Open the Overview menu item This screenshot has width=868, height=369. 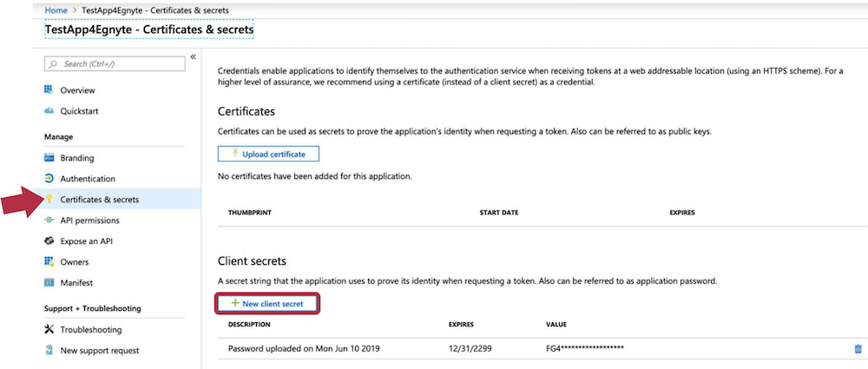click(77, 90)
